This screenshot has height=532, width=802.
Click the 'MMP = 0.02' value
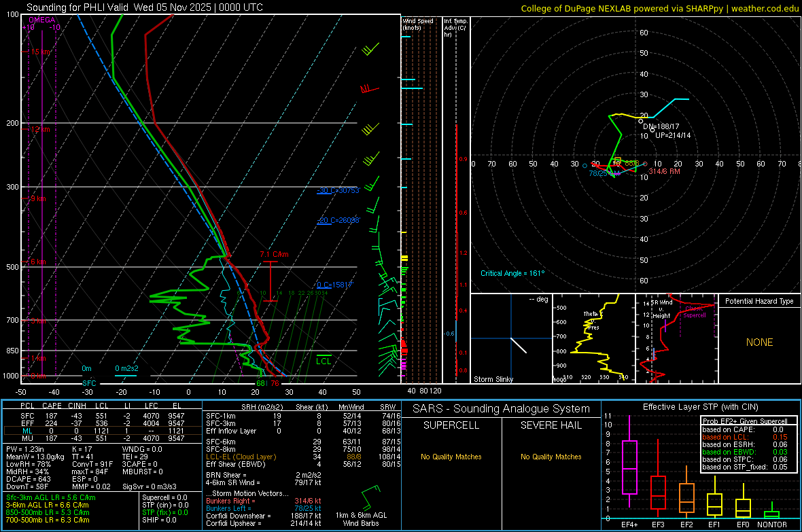pyautogui.click(x=91, y=487)
